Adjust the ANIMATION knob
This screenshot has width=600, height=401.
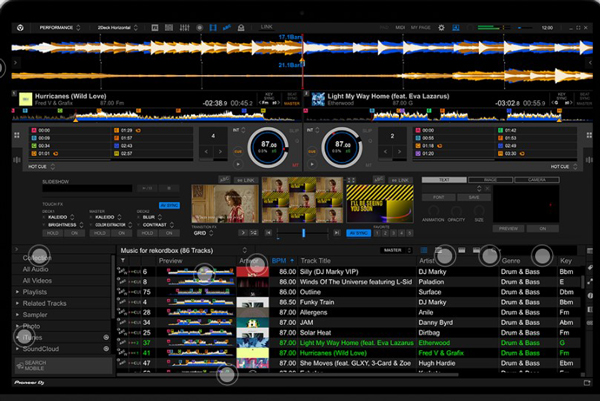click(433, 211)
